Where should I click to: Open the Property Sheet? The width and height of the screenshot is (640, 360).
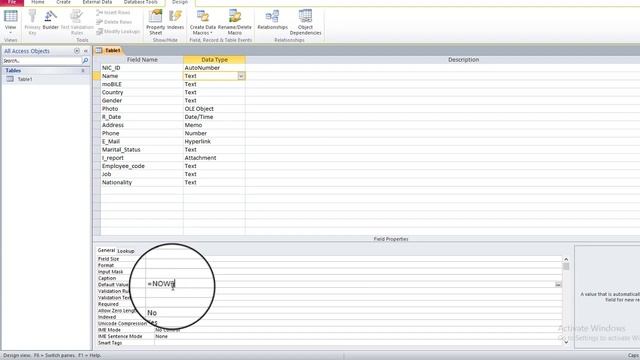coord(156,22)
